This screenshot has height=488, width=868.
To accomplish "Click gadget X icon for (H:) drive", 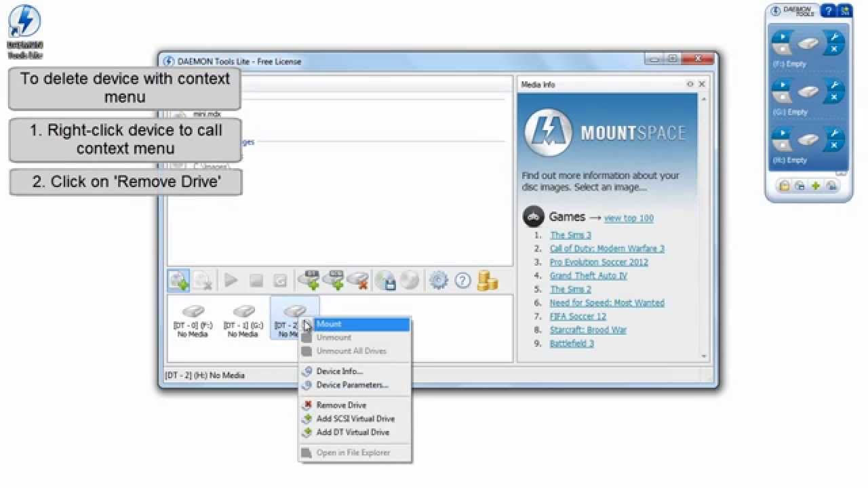I will click(834, 146).
